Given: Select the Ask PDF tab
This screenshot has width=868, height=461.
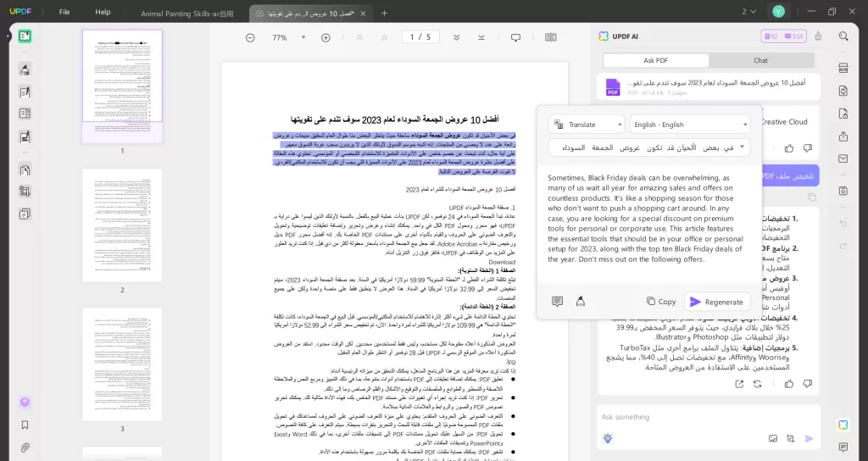Looking at the screenshot, I should [x=655, y=60].
